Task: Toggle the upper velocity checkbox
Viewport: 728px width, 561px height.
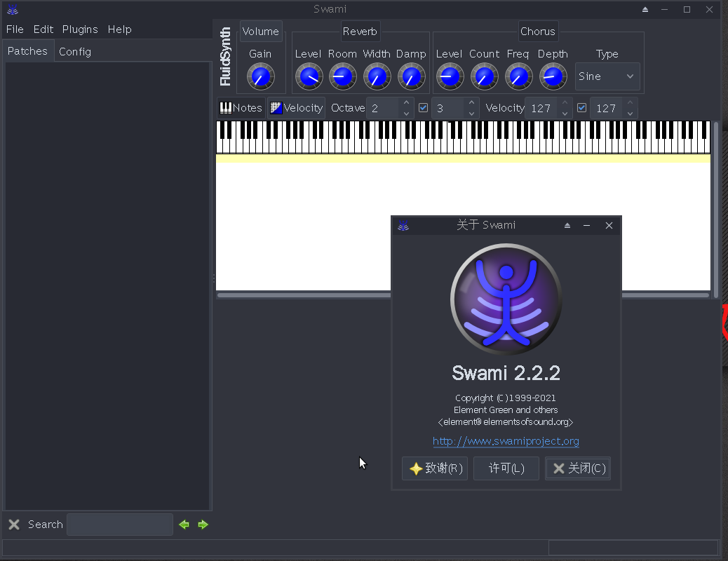Action: click(581, 108)
